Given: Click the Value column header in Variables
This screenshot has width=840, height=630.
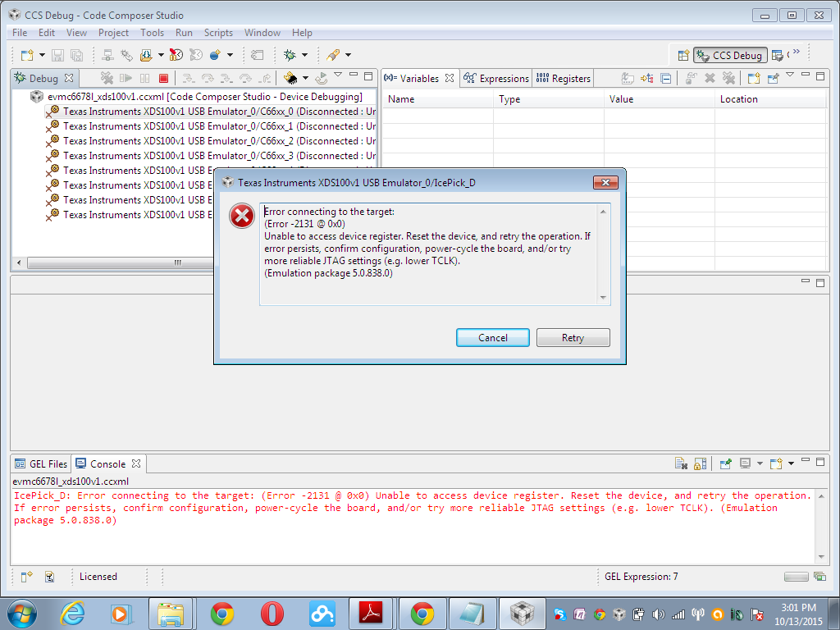Looking at the screenshot, I should [x=659, y=99].
